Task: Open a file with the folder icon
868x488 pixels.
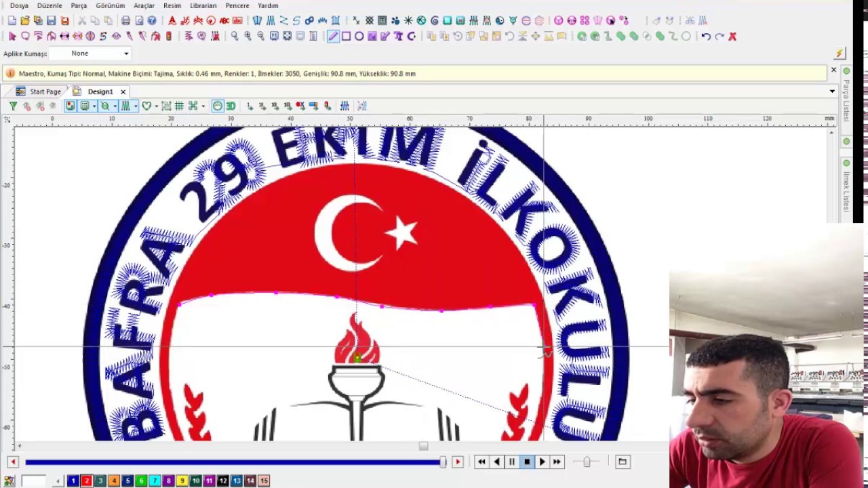Action: click(x=25, y=21)
